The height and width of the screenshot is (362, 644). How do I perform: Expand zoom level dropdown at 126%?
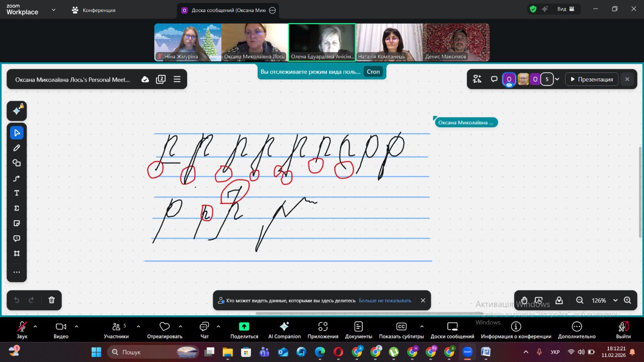[x=615, y=300]
